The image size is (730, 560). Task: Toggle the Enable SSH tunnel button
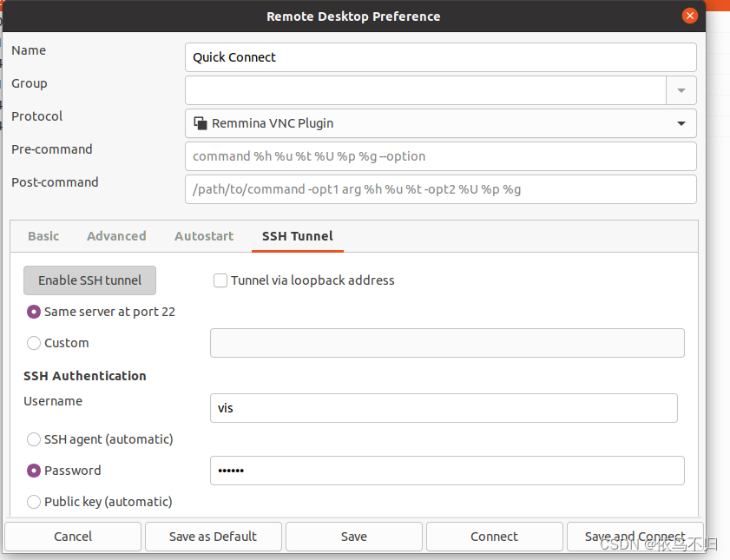point(90,280)
